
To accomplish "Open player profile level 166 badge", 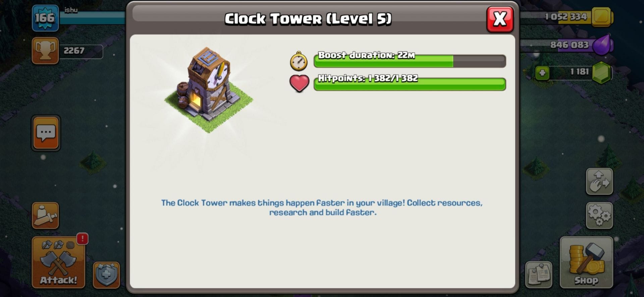I will [x=45, y=18].
